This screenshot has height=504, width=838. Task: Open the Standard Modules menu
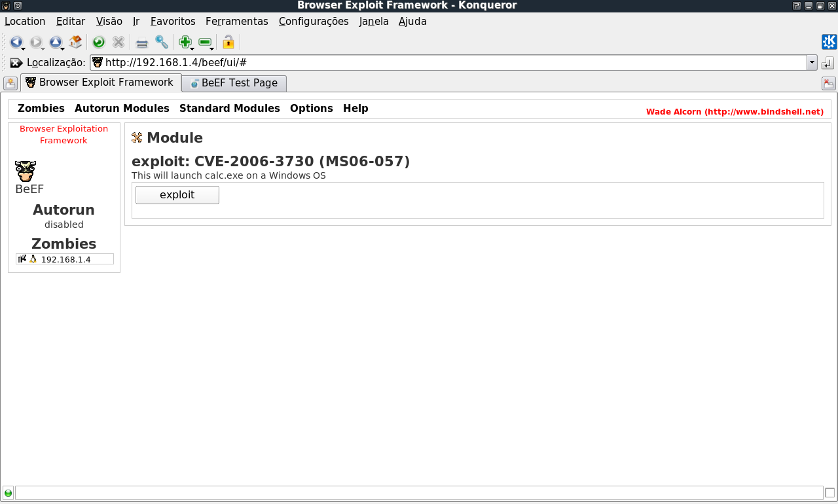230,109
